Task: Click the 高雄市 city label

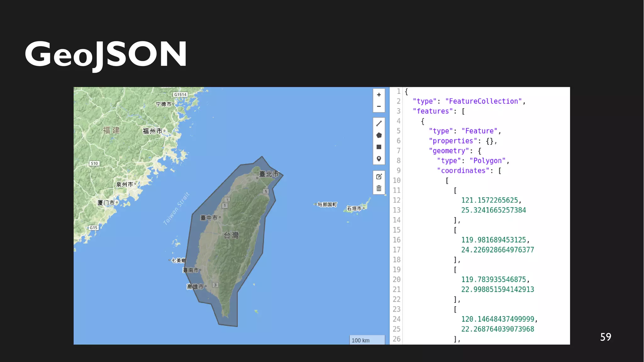Action: pos(195,287)
